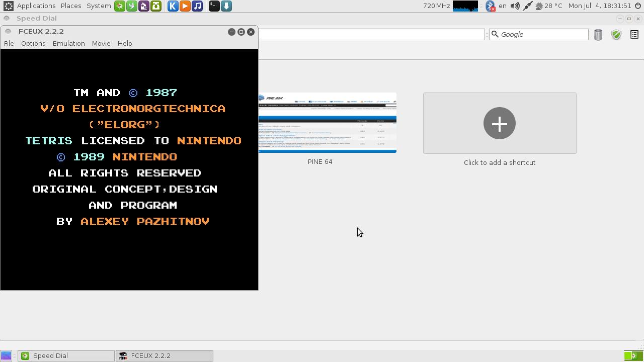Image resolution: width=644 pixels, height=362 pixels.
Task: Click the network connection plug icon
Action: (x=527, y=6)
